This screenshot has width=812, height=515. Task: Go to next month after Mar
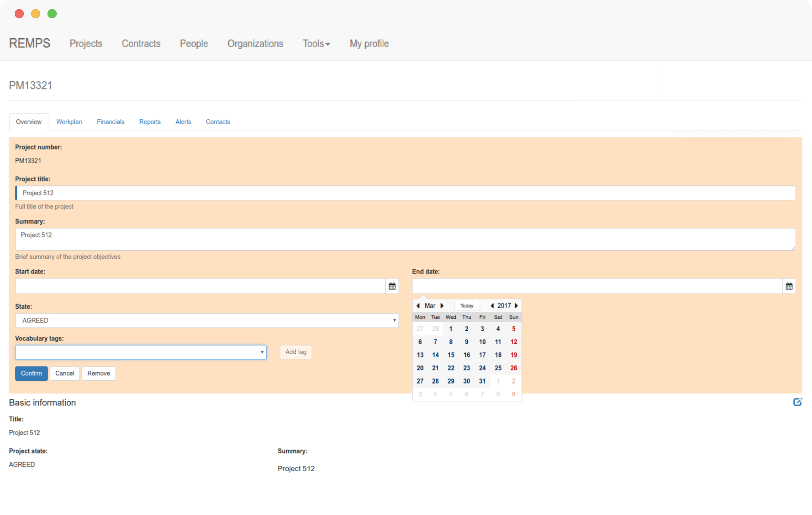pyautogui.click(x=442, y=306)
